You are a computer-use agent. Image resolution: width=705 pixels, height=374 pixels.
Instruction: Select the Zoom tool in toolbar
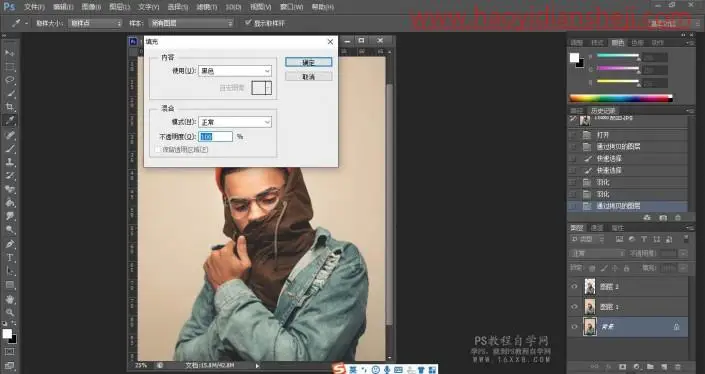tap(9, 312)
